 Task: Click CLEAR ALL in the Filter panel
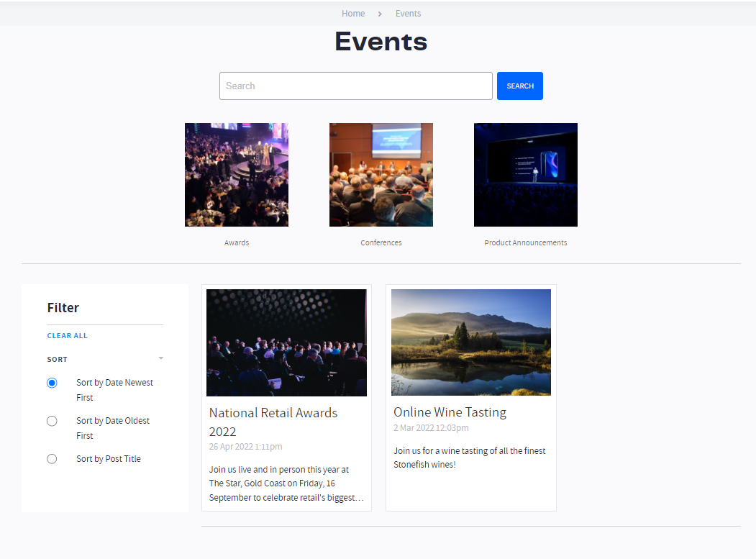click(67, 336)
